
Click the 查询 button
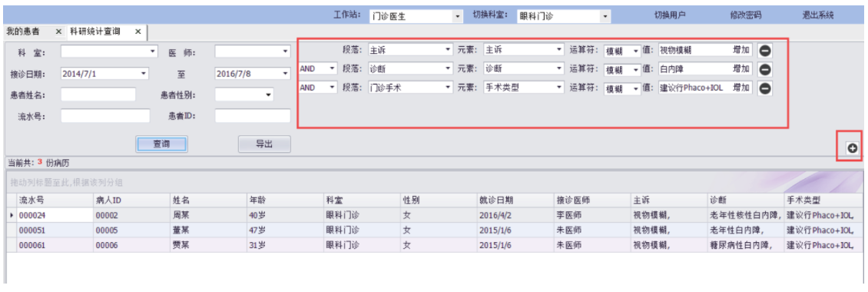point(161,144)
